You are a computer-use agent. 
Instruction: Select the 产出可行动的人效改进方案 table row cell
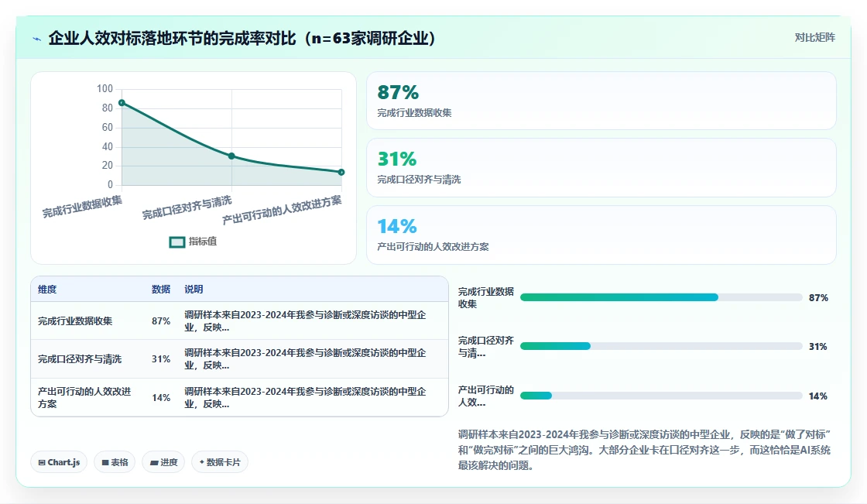84,398
